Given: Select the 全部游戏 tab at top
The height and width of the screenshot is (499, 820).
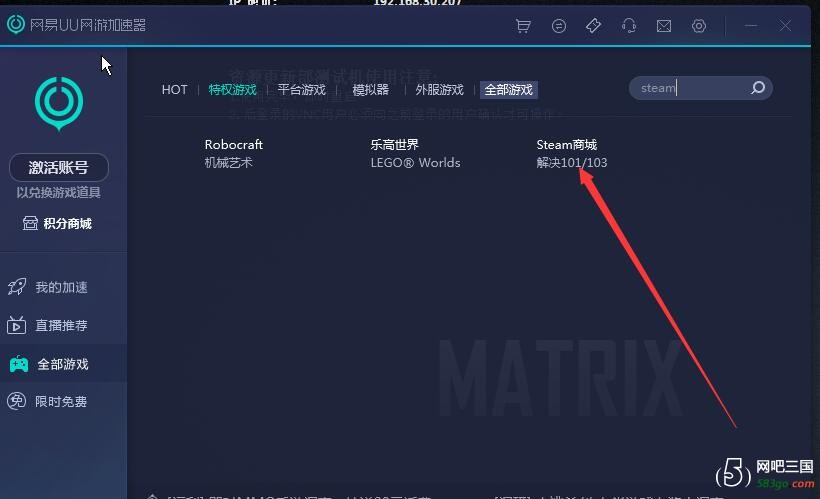Looking at the screenshot, I should pos(508,89).
